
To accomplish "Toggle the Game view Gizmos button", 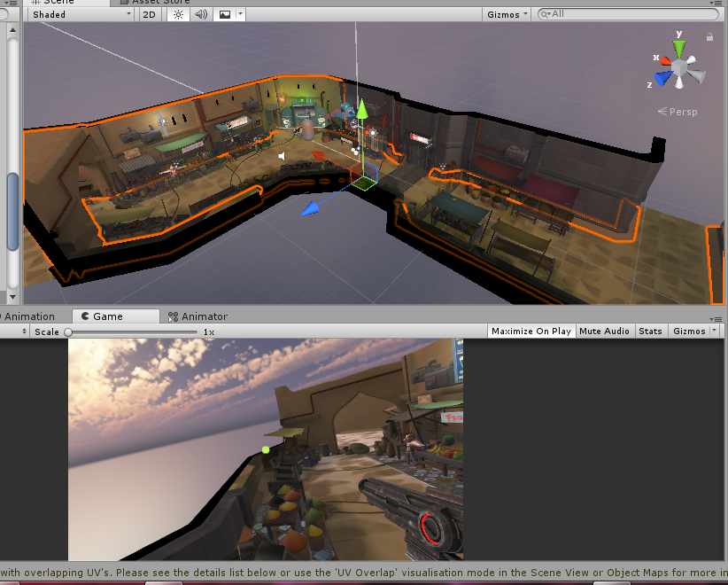I will [x=689, y=331].
